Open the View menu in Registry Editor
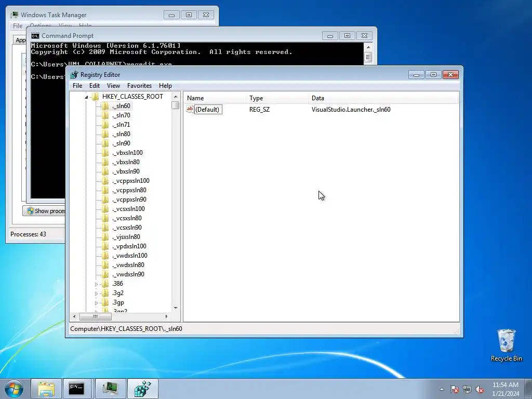The width and height of the screenshot is (532, 399). tap(113, 86)
